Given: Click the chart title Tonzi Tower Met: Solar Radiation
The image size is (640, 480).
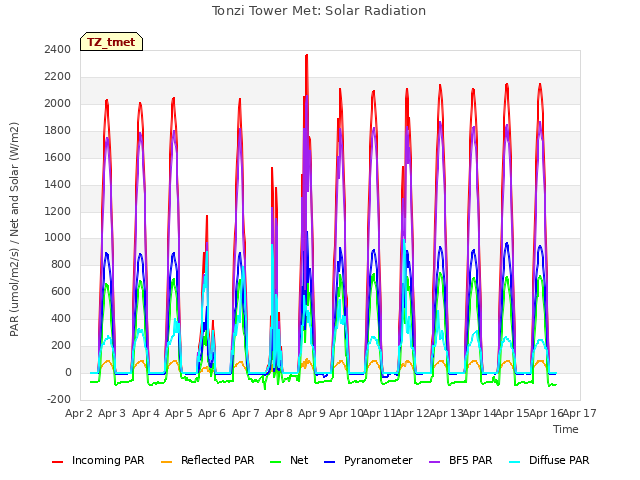Looking at the screenshot, I should point(319,11).
